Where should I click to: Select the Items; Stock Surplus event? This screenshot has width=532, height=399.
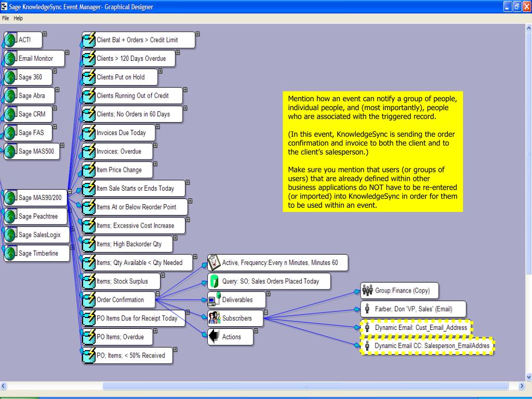(x=121, y=282)
